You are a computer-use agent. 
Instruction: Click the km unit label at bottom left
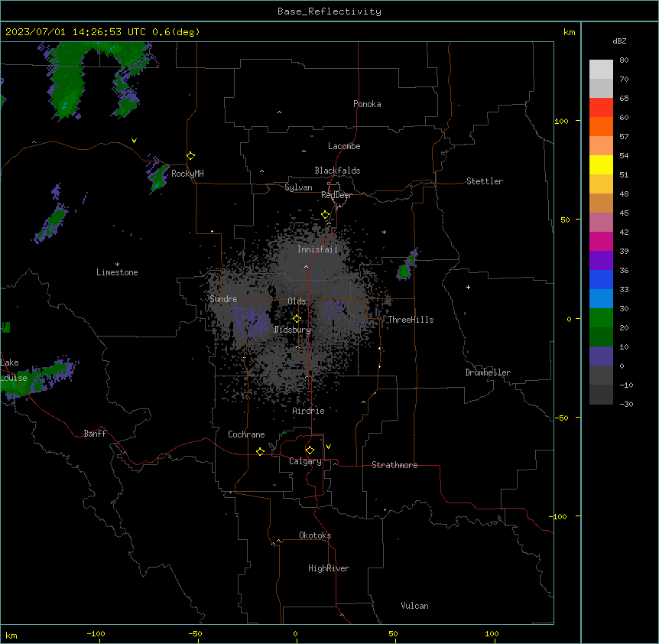[x=11, y=635]
